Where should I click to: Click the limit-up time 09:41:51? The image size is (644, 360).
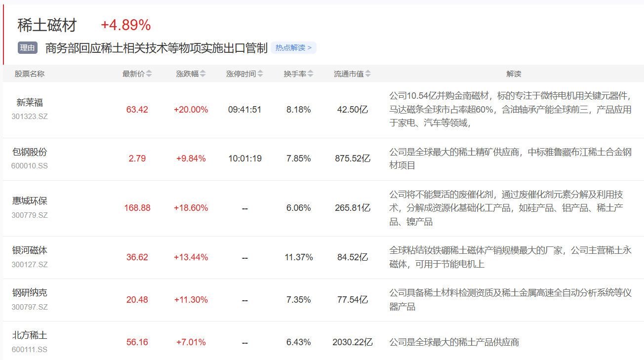point(245,110)
